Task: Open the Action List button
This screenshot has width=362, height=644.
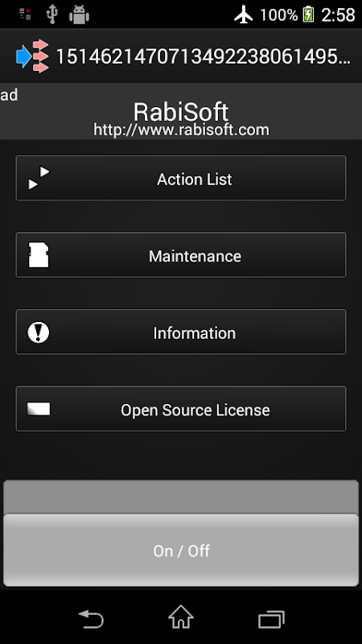Action: point(181,178)
